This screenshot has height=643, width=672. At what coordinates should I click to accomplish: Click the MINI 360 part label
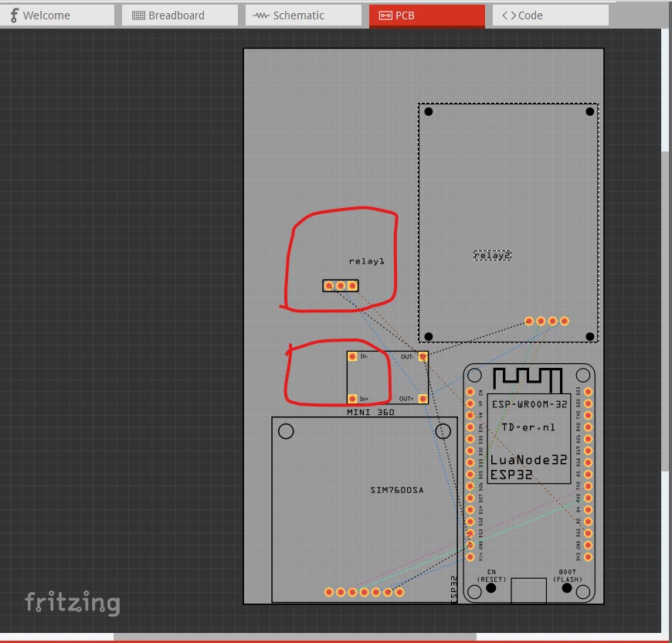tap(371, 413)
